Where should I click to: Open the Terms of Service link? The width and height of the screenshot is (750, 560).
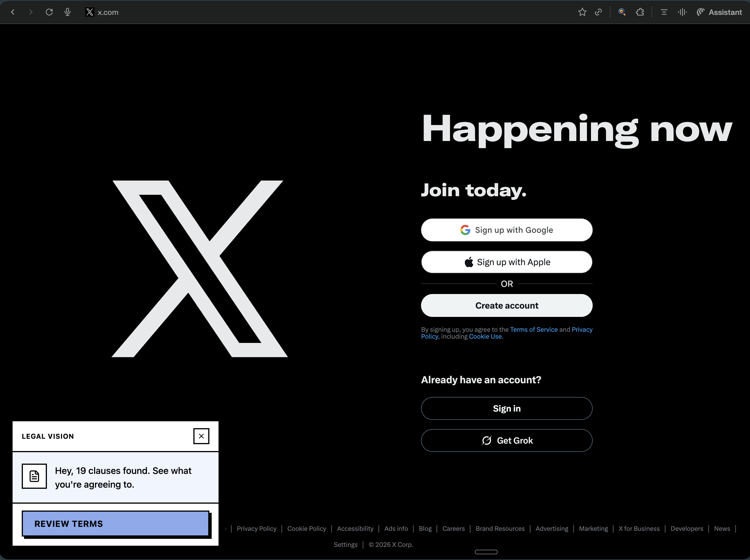point(534,329)
